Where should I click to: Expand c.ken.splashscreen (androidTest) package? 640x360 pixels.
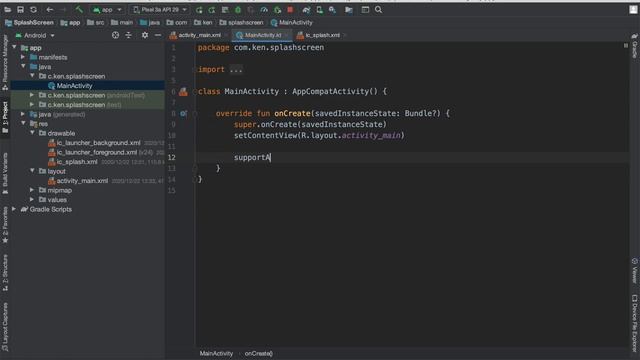32,95
